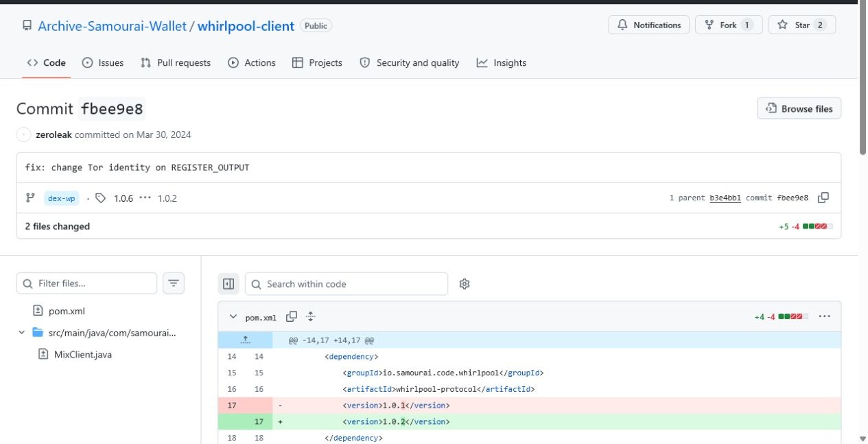Collapse the src/main/java/com/samourai folder

23,333
